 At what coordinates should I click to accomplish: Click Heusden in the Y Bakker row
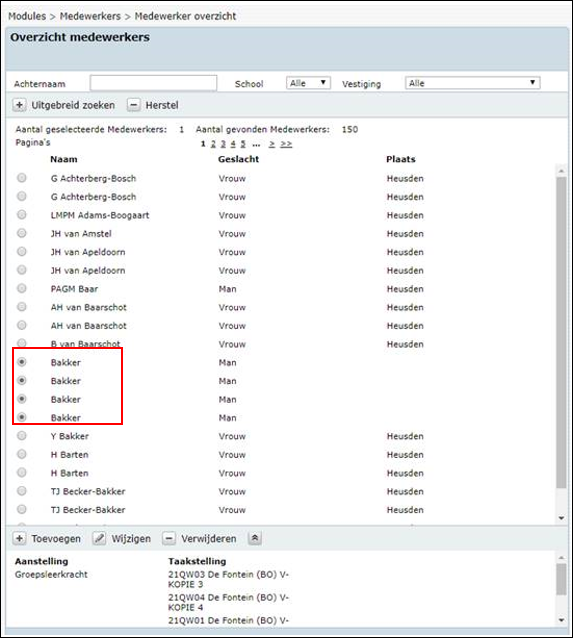click(x=405, y=436)
